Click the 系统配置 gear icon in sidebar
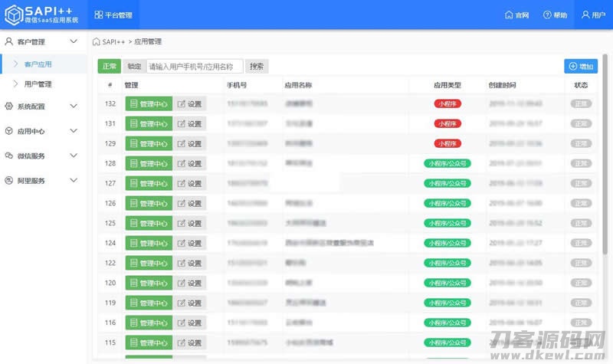Viewport: 613px width, 364px height. click(9, 107)
